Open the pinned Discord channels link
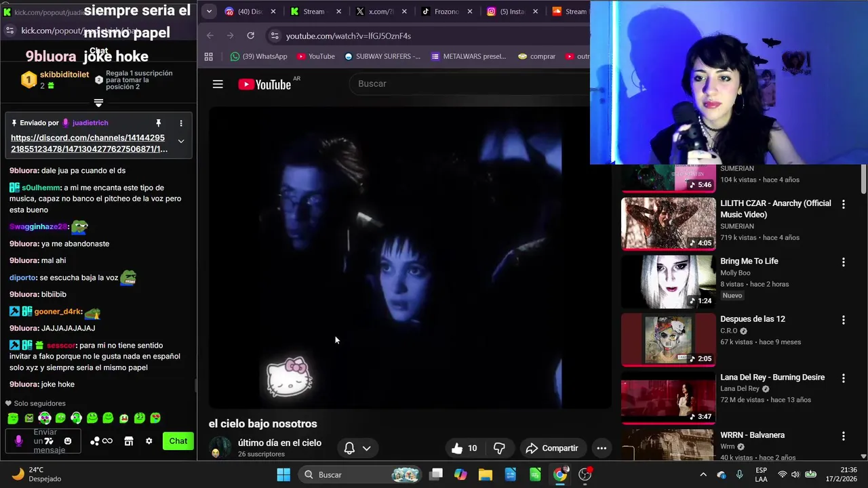The width and height of the screenshot is (868, 488). click(89, 143)
